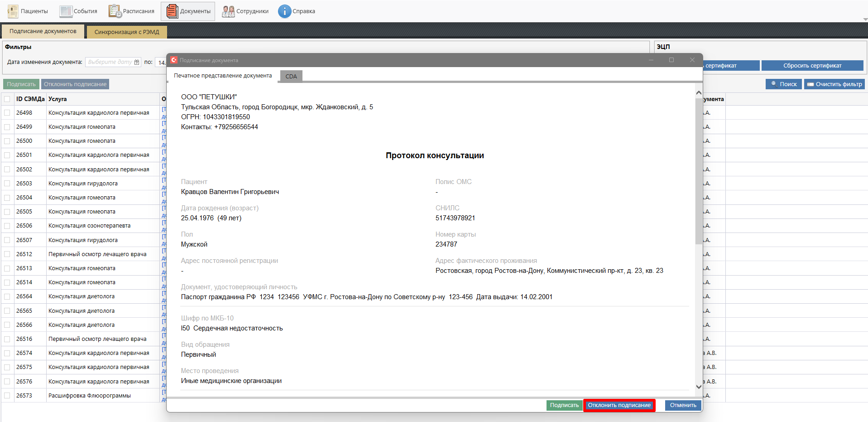Toggle the select-all checkbox in table header
Screen dimensions: 868x422
[x=7, y=99]
